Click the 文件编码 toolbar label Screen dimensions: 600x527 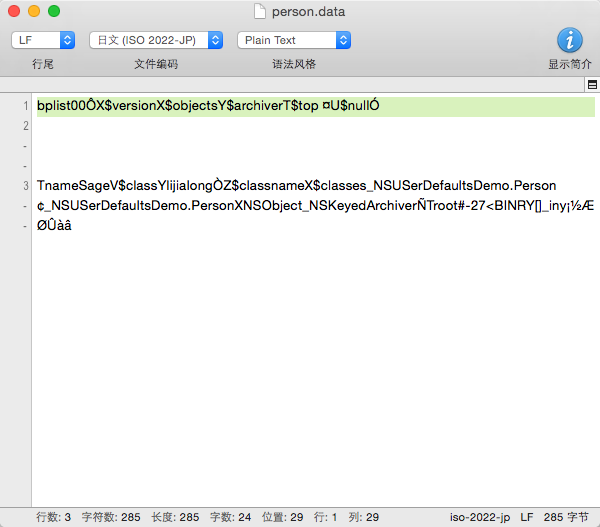(x=156, y=64)
